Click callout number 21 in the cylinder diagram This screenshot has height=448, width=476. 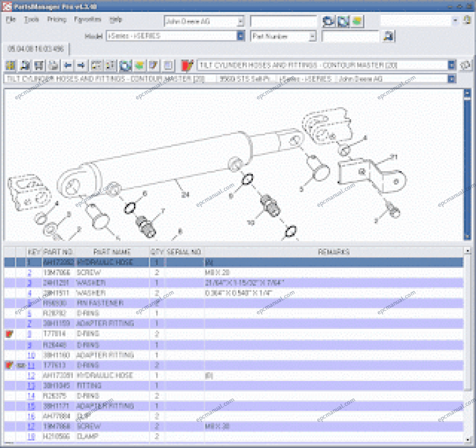click(x=393, y=157)
